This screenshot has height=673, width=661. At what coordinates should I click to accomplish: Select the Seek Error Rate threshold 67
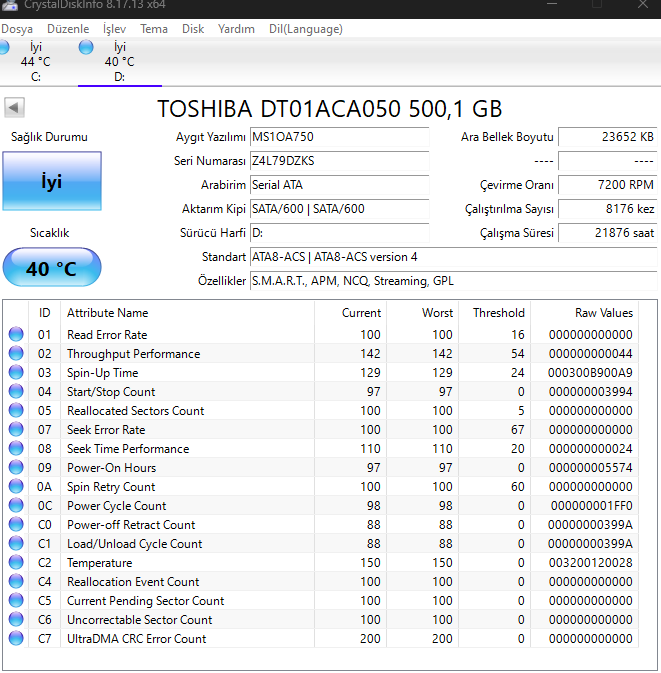pos(518,430)
